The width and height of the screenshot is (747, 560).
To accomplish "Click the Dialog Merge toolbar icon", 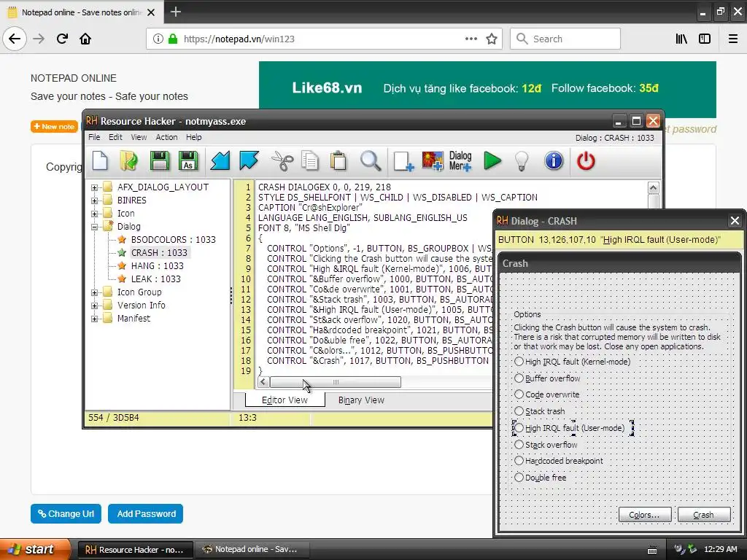I will (460, 161).
